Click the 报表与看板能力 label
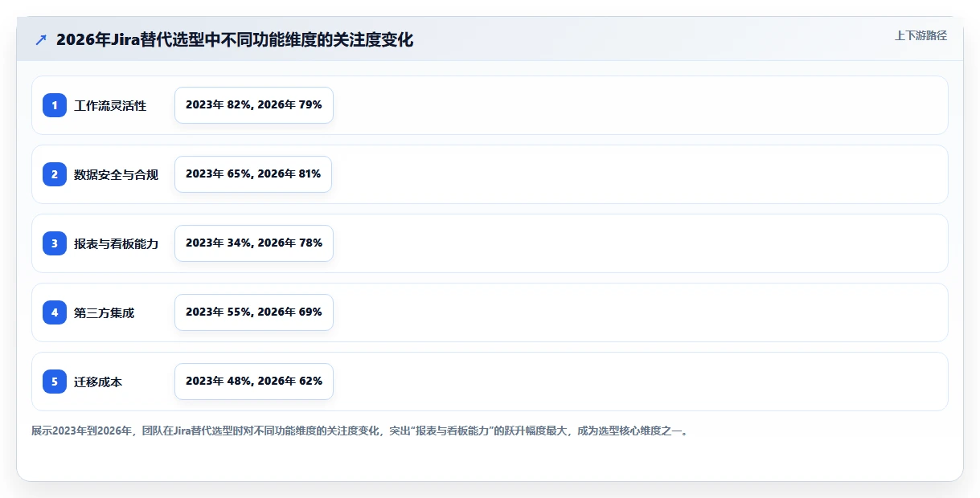 117,243
